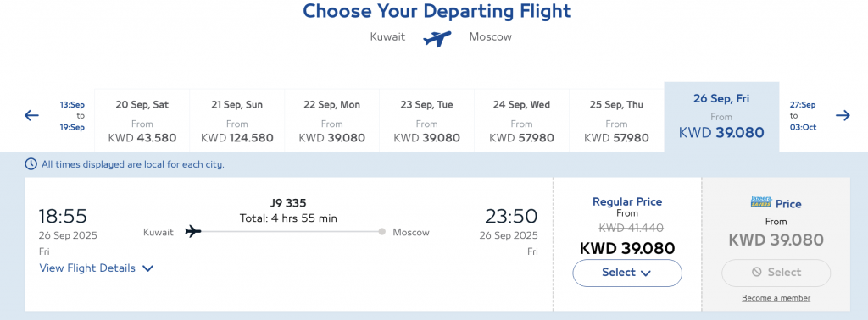Select the 20 Sep, Sat date tab

[x=142, y=120]
